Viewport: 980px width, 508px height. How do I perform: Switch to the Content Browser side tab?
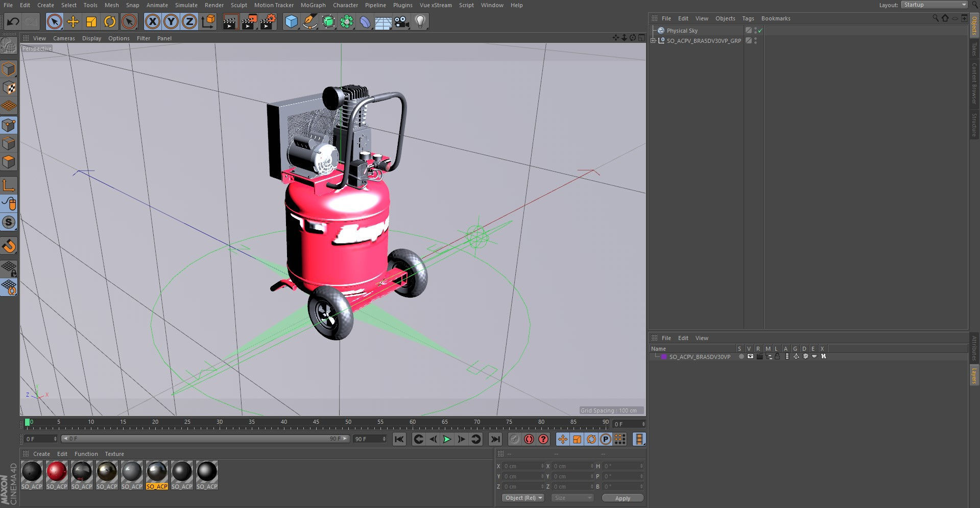pos(974,84)
